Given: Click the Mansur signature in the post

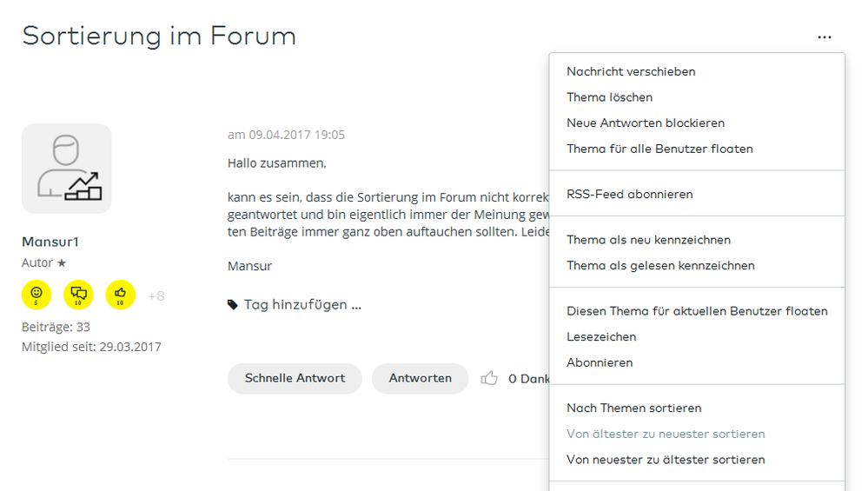Looking at the screenshot, I should (249, 266).
